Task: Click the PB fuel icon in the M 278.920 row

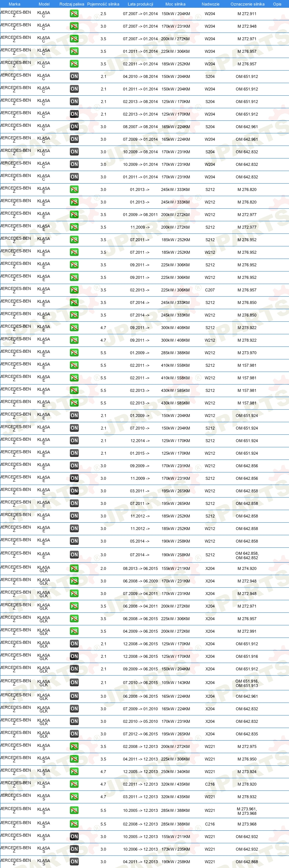Action: [74, 784]
